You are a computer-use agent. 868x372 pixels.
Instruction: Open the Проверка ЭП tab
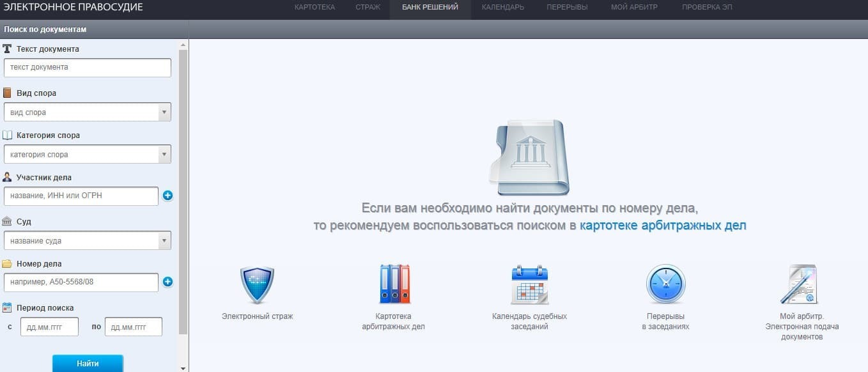click(706, 7)
